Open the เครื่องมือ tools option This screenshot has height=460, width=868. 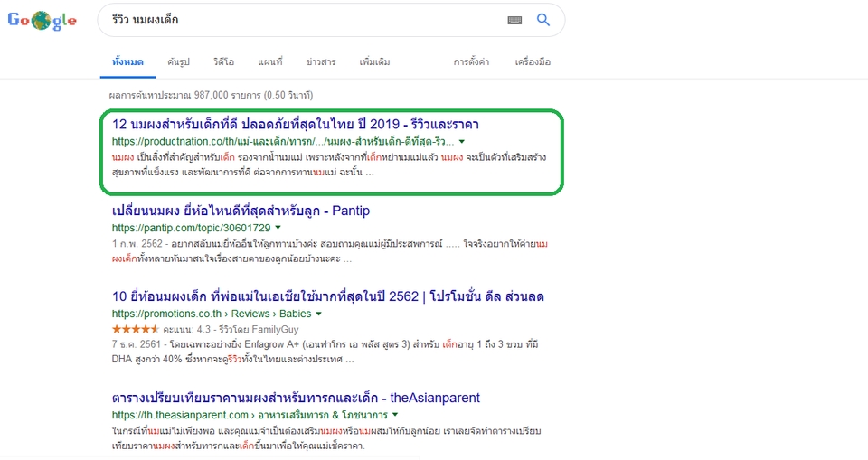click(x=533, y=62)
